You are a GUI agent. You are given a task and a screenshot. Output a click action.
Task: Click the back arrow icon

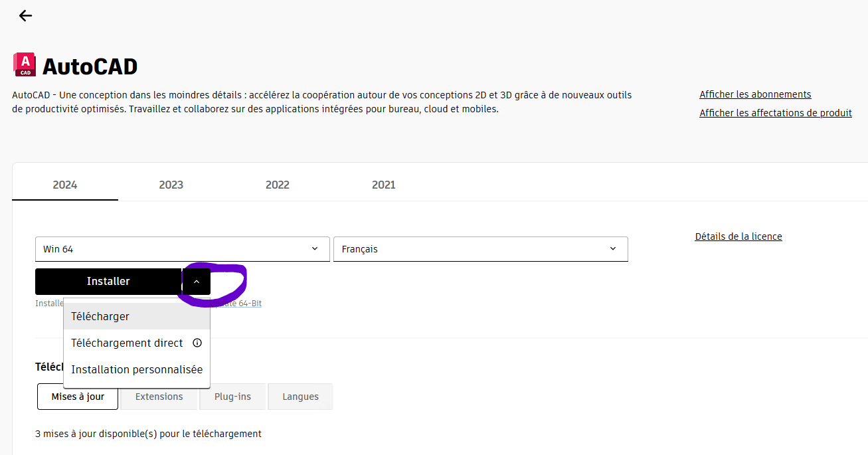click(x=25, y=16)
